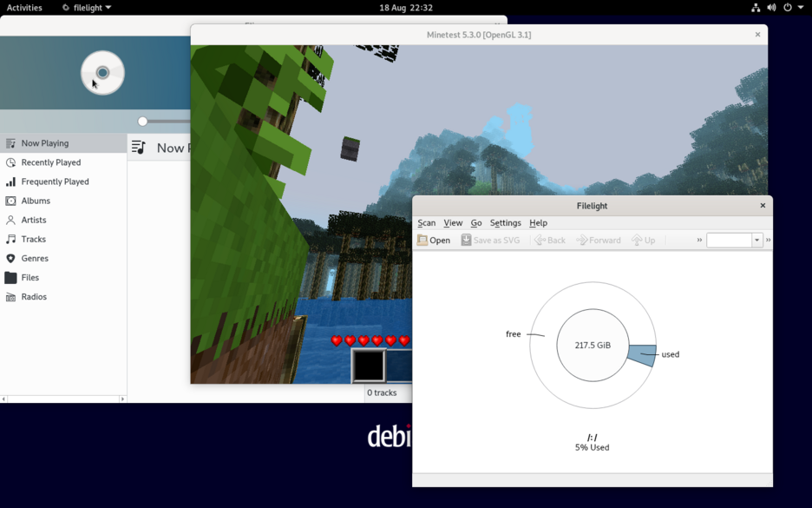Click the Minetest 5.3.0 window title bar
Viewport: 812px width, 508px height.
[479, 35]
